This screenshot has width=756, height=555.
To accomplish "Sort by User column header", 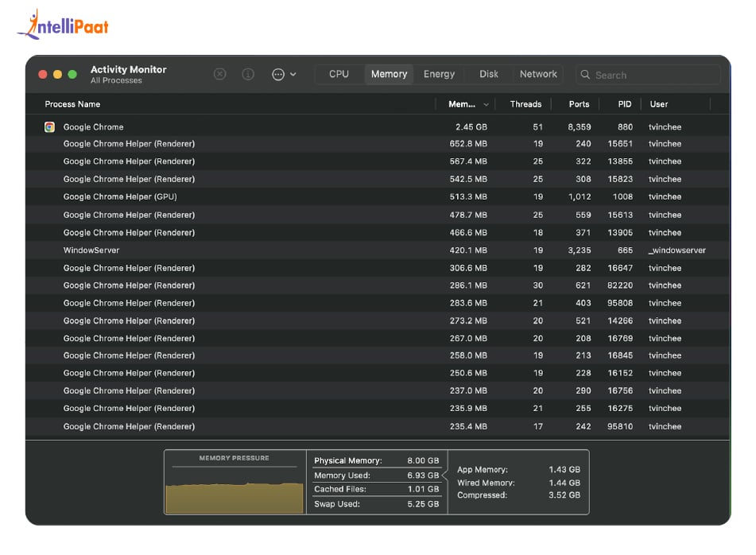I will pyautogui.click(x=658, y=104).
